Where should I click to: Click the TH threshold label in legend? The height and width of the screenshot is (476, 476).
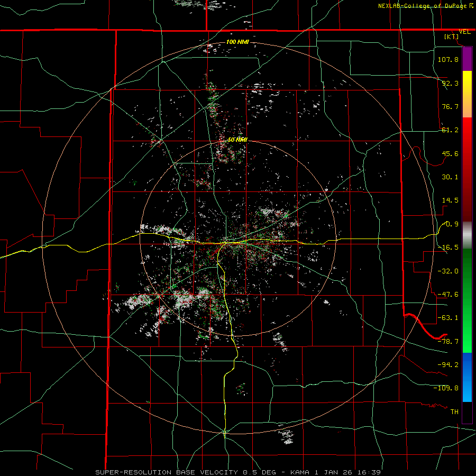pyautogui.click(x=454, y=411)
